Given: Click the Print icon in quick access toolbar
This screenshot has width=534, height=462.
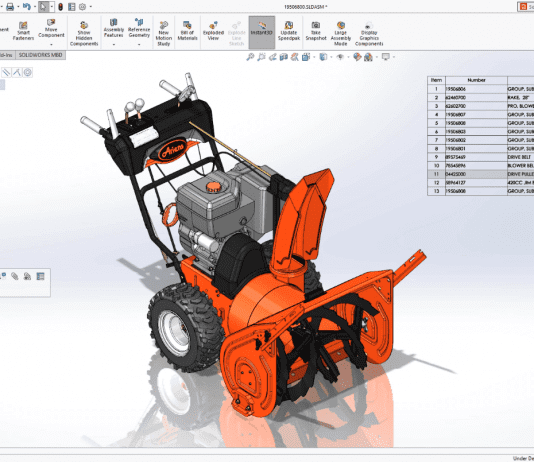Looking at the screenshot, I should tap(10, 6).
